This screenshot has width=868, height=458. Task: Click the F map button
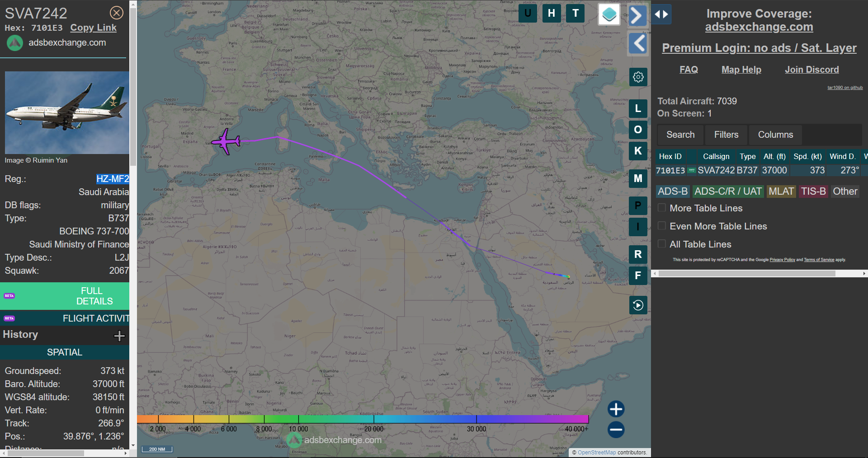pos(638,276)
